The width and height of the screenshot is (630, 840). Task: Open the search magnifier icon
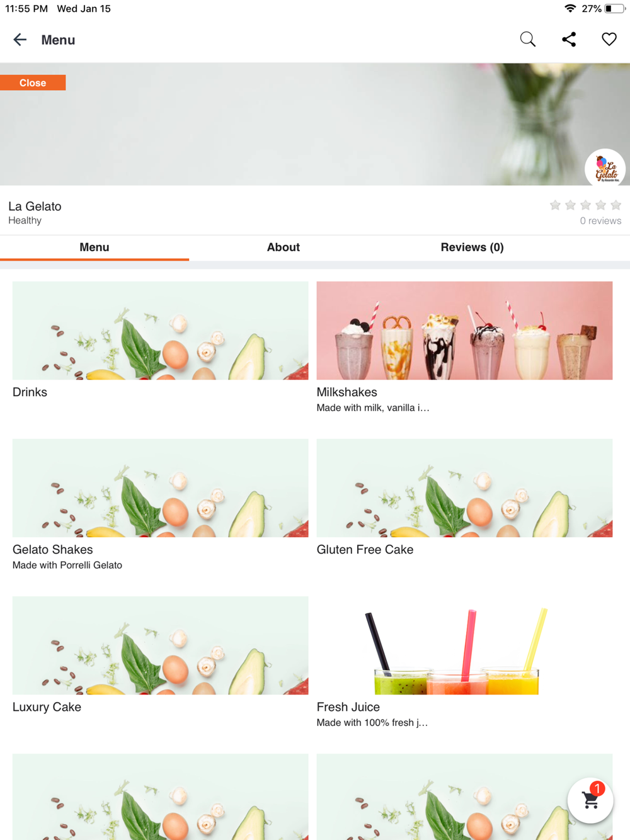coord(528,40)
